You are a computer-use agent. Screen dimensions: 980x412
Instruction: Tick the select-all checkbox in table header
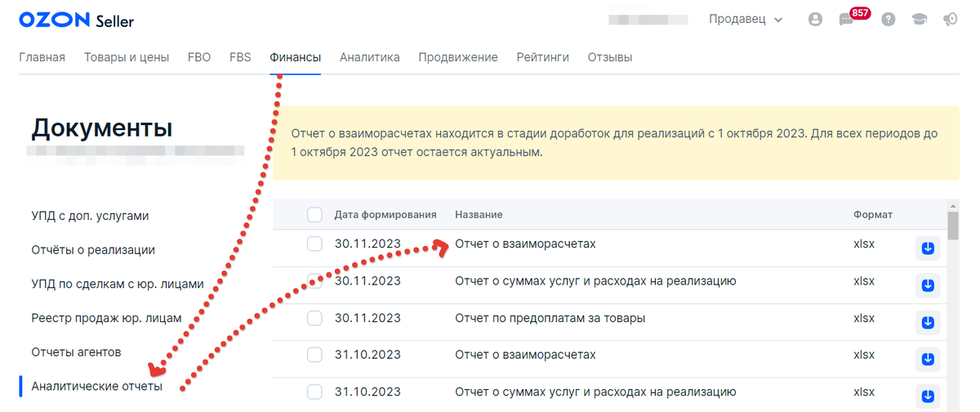(x=314, y=214)
